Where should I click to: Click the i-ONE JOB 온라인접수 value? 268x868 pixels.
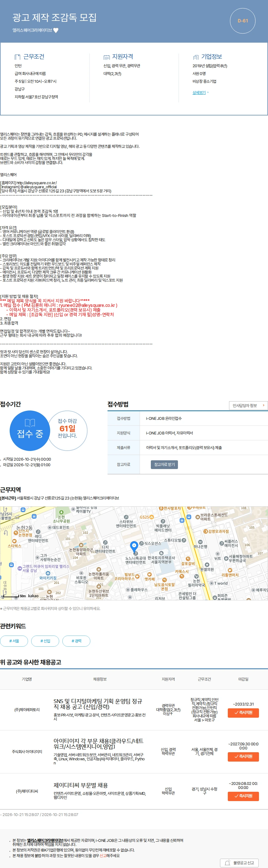tap(164, 418)
